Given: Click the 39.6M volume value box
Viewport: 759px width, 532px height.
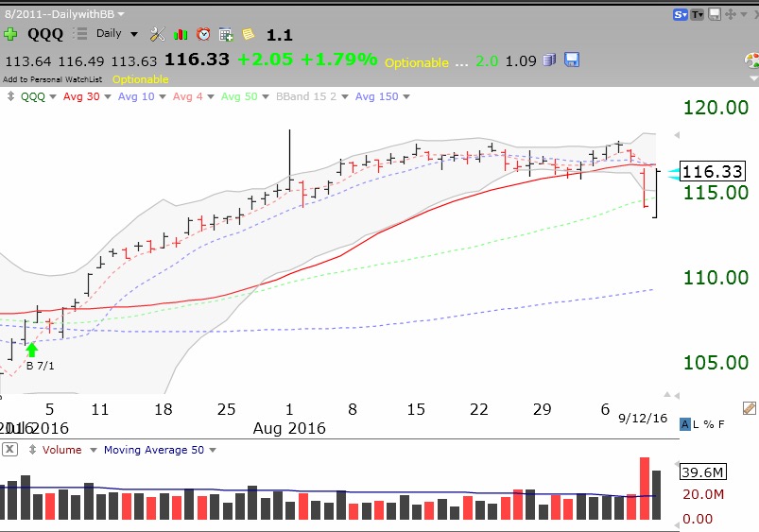Looking at the screenshot, I should coord(702,472).
